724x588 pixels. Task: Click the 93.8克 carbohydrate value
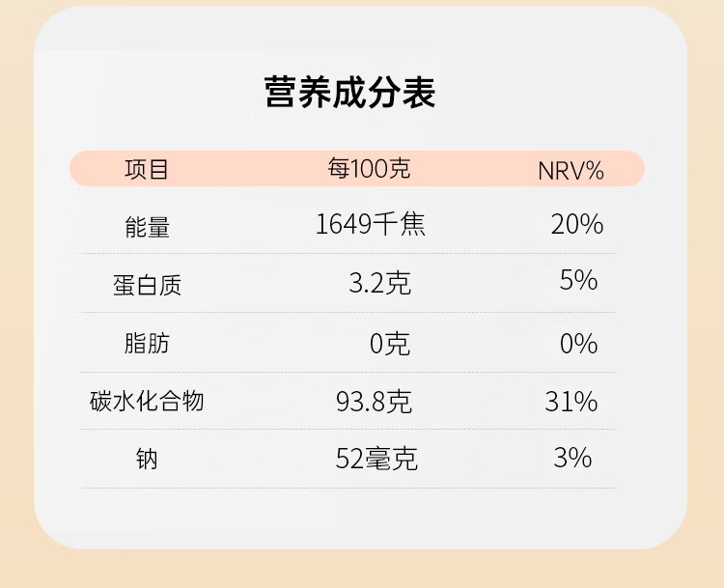(374, 401)
